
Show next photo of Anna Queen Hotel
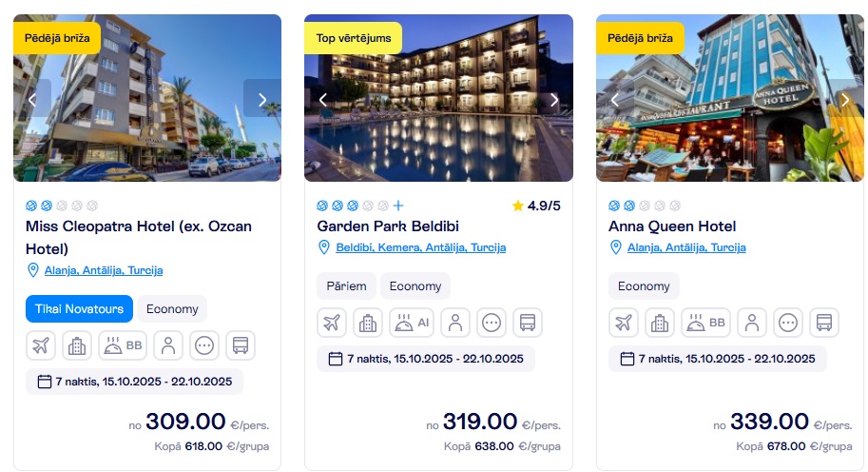point(845,99)
